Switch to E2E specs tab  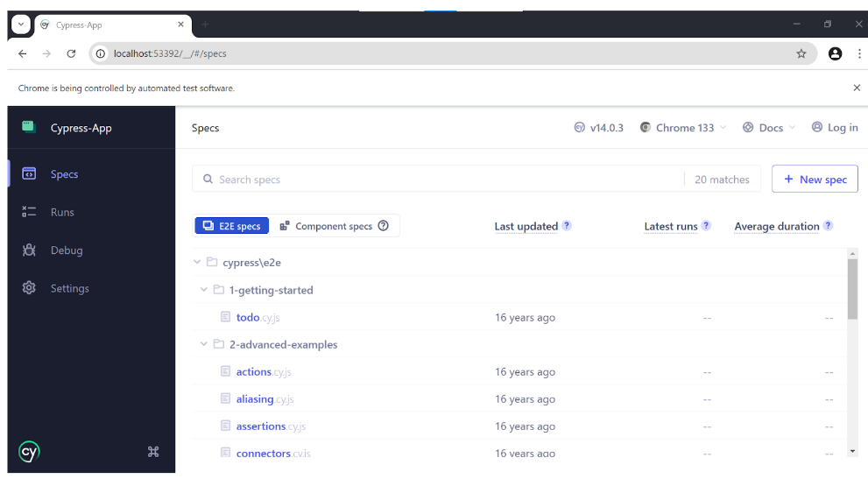point(231,226)
